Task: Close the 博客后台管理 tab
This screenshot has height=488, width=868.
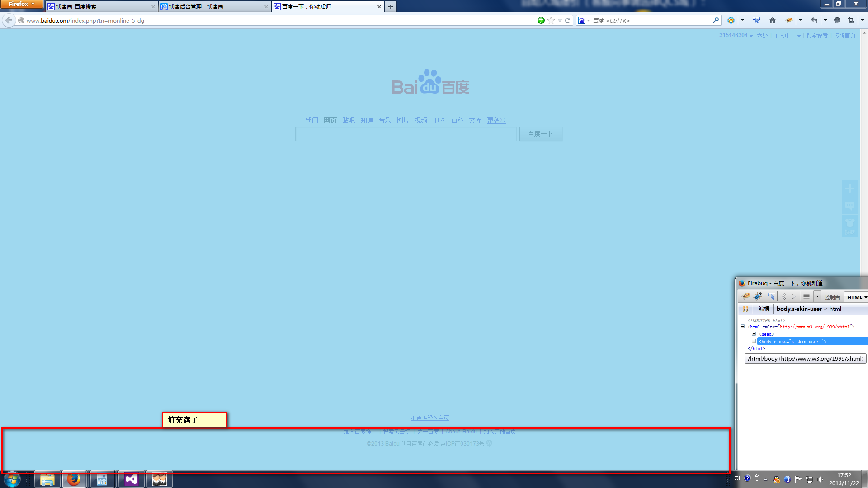Action: pos(266,7)
